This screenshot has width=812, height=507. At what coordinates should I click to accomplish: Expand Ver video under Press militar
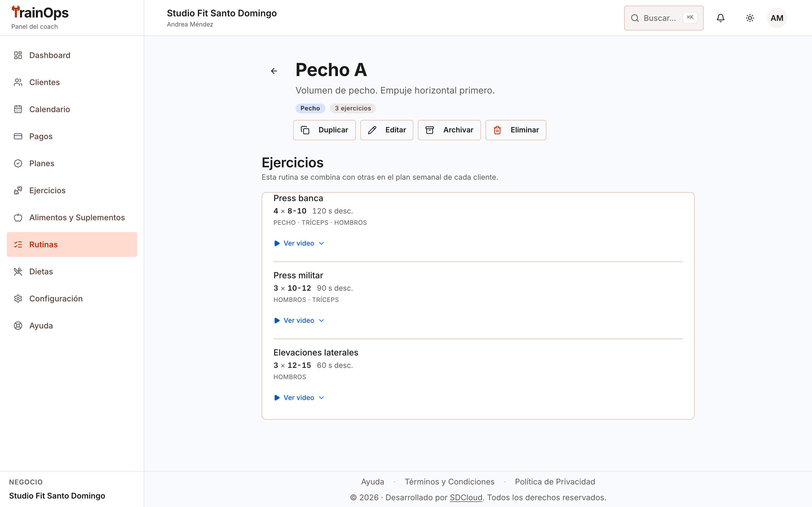click(299, 320)
